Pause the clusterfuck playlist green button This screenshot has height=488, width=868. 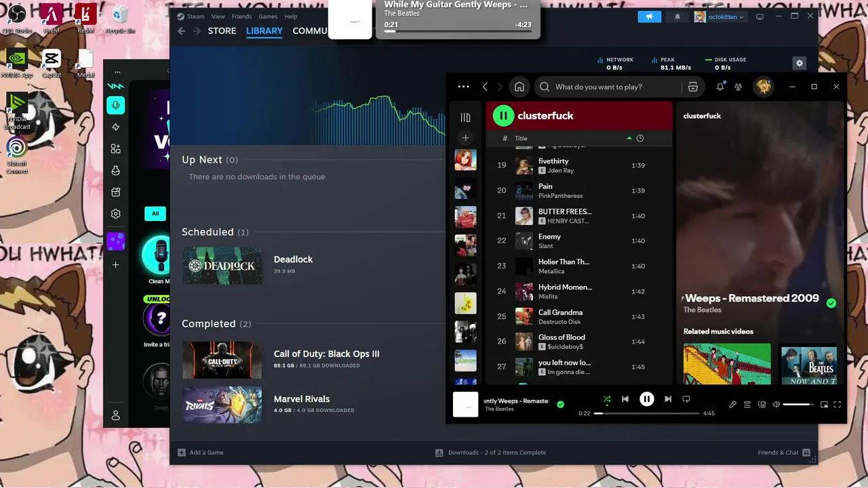[x=503, y=116]
